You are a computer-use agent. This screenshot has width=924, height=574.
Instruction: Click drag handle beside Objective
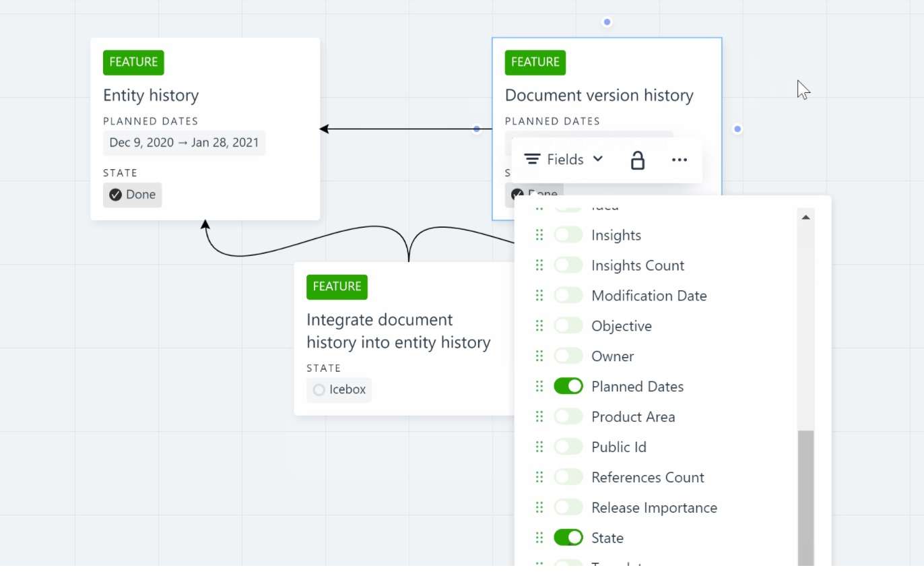(x=539, y=326)
